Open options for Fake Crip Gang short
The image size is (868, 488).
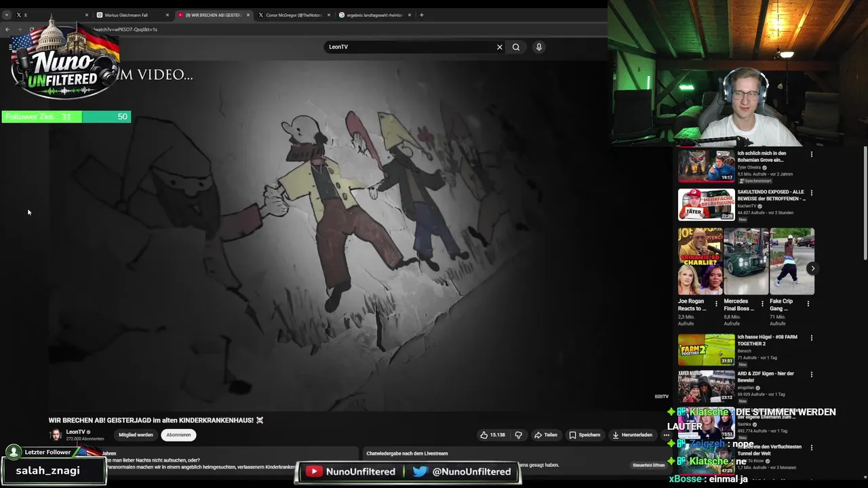(x=808, y=304)
